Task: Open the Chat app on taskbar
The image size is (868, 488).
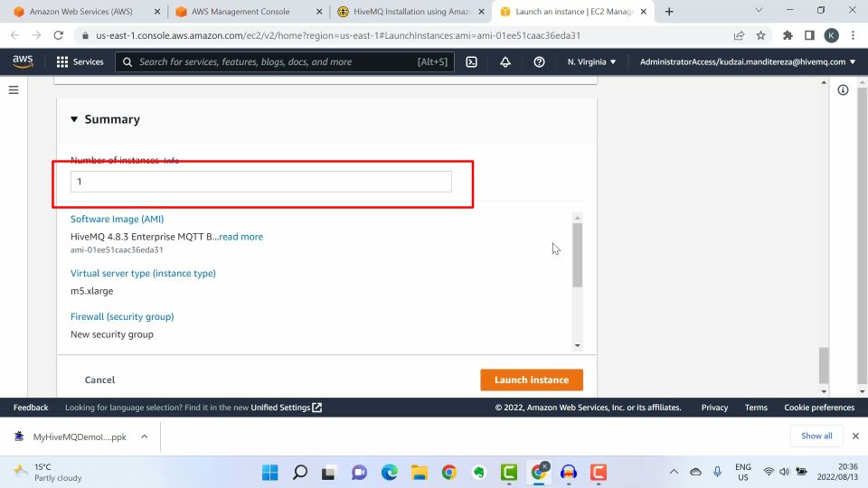Action: (x=359, y=473)
